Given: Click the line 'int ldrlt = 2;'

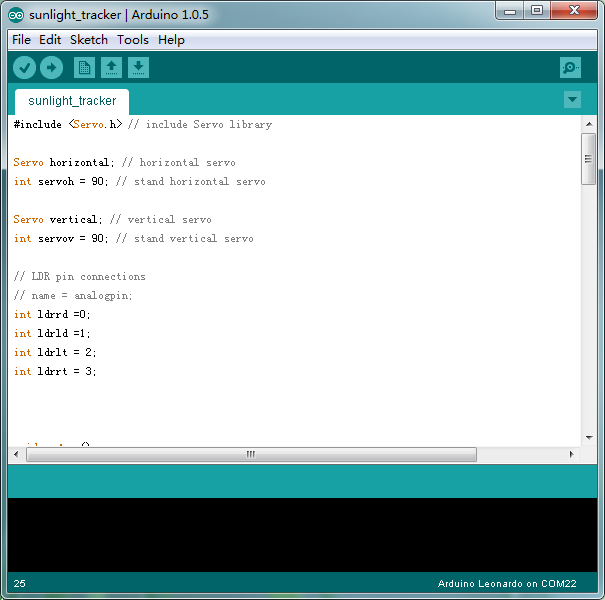Looking at the screenshot, I should 55,352.
